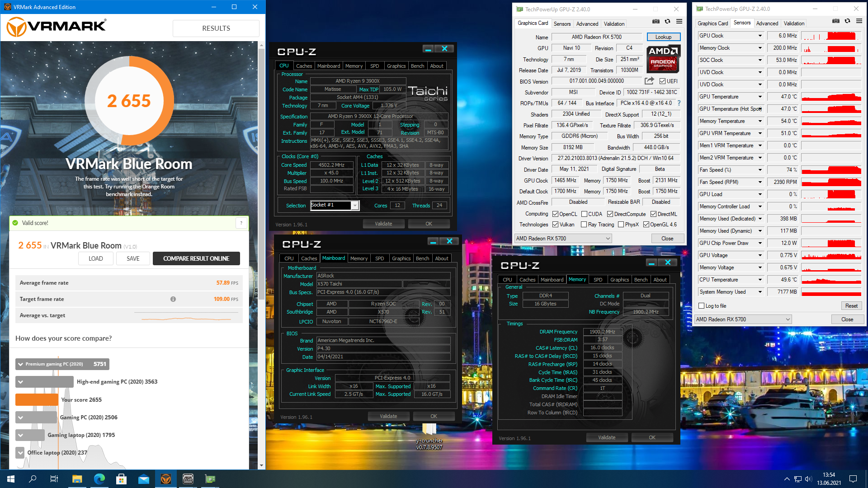Click the Bus Interface question mark icon
The height and width of the screenshot is (488, 868).
[x=679, y=103]
